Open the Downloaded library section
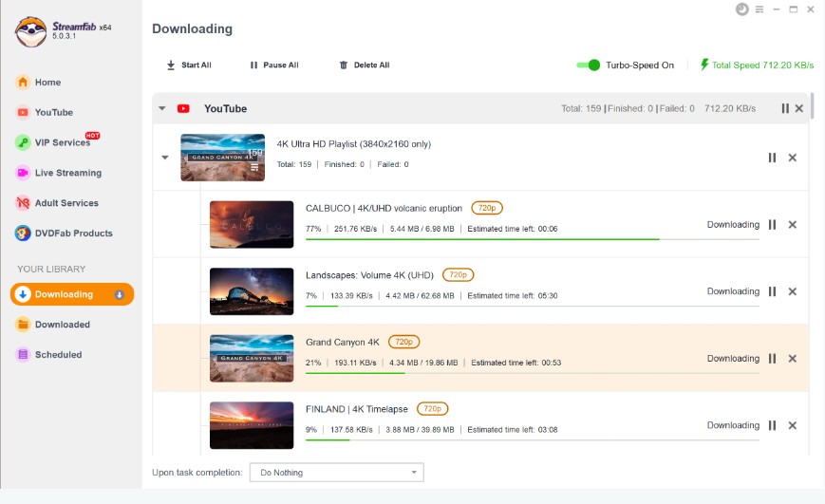 click(62, 325)
